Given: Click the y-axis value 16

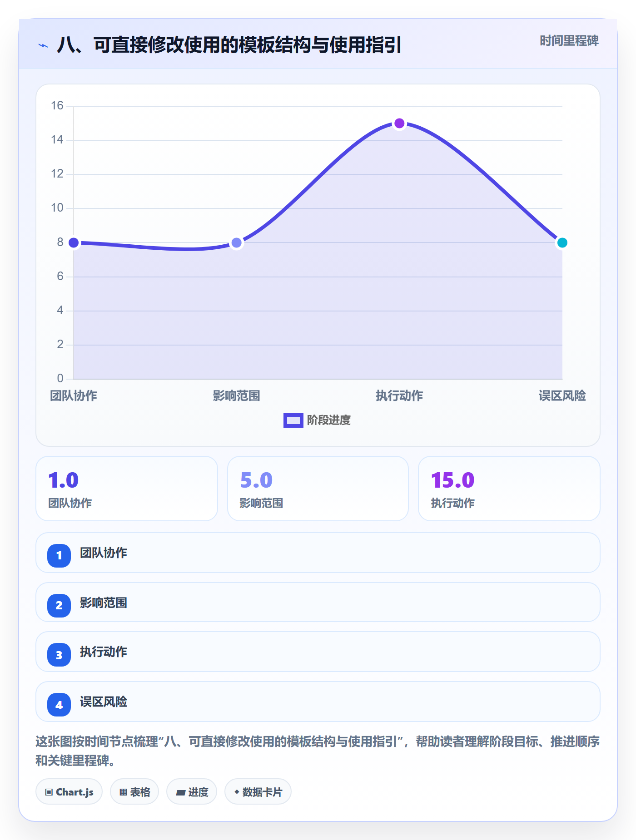Looking at the screenshot, I should [x=57, y=105].
